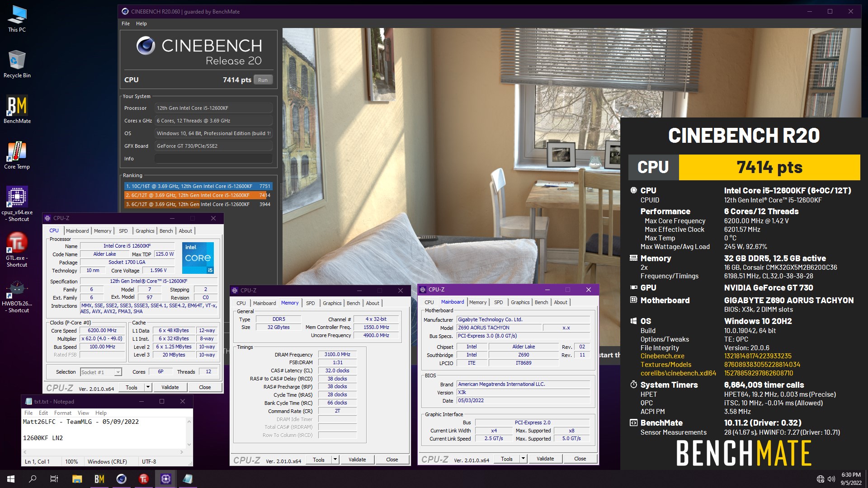Screen dimensions: 868x488
Task: Click the Cinebench logo icon
Action: [146, 46]
